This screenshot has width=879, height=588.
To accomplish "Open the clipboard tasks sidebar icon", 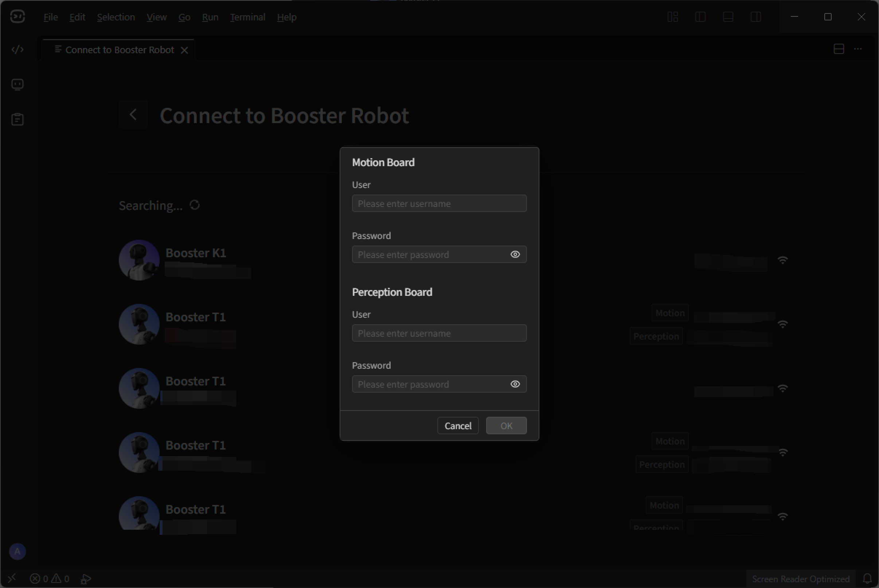I will pyautogui.click(x=17, y=119).
